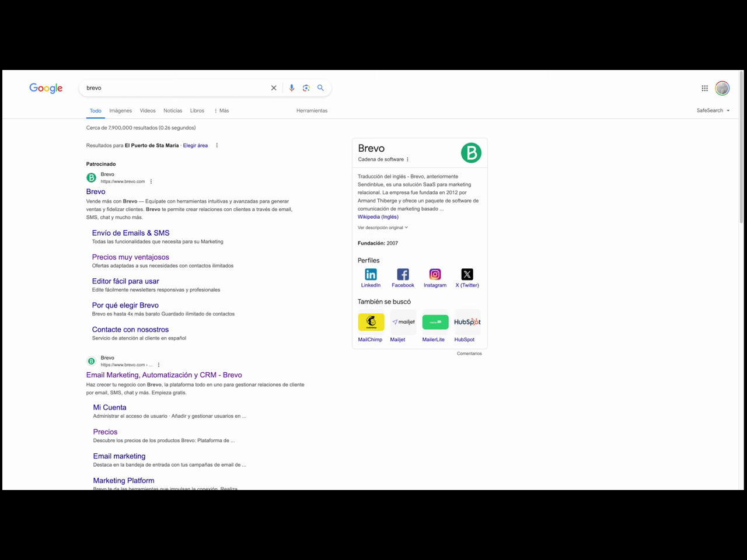Screen dimensions: 747x560
Task: Open the SafeSearch dropdown
Action: point(713,110)
